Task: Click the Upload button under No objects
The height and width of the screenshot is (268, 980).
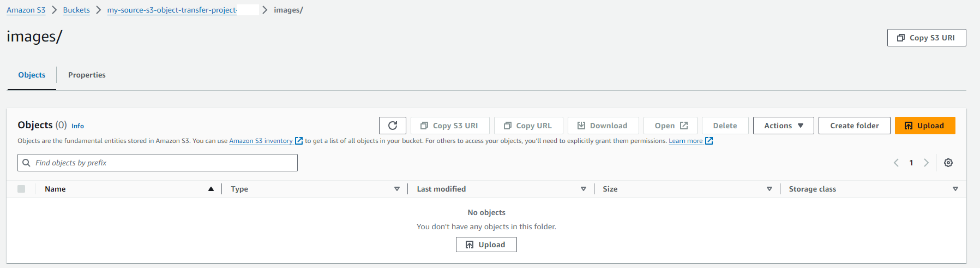Action: pyautogui.click(x=486, y=245)
